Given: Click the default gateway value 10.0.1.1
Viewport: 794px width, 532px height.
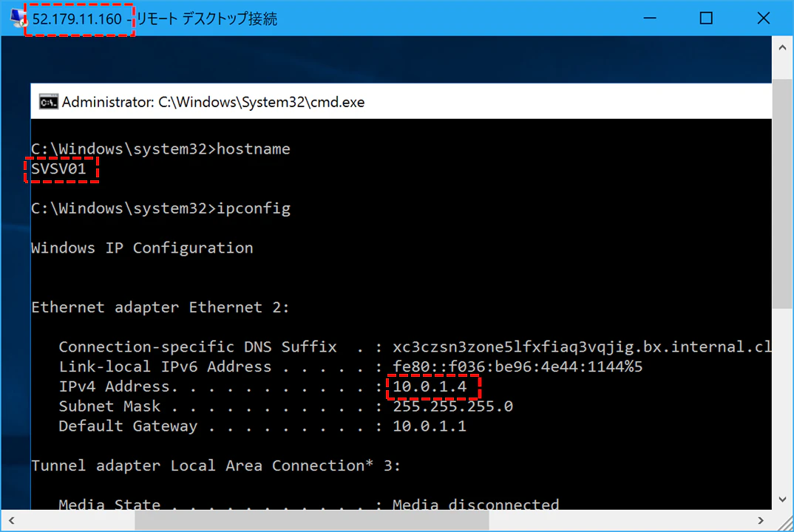Looking at the screenshot, I should (430, 426).
